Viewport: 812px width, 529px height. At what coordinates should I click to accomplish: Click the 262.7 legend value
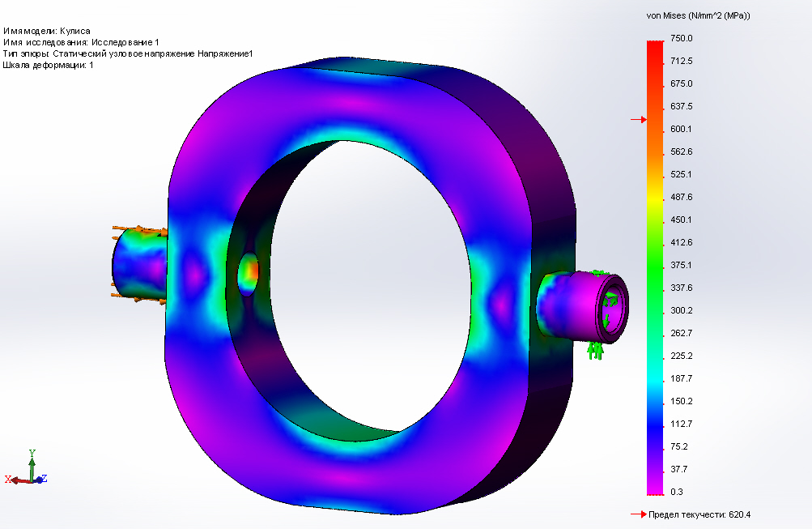click(x=681, y=333)
